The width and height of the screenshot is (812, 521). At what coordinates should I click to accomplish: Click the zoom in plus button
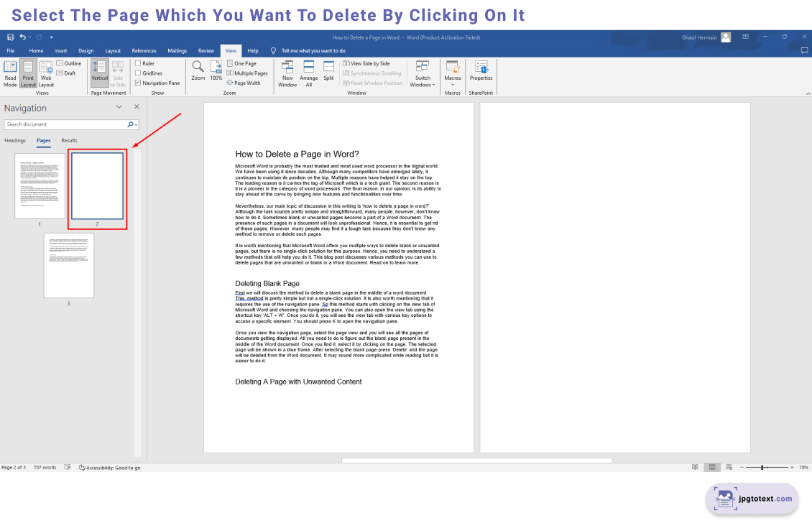tap(792, 468)
